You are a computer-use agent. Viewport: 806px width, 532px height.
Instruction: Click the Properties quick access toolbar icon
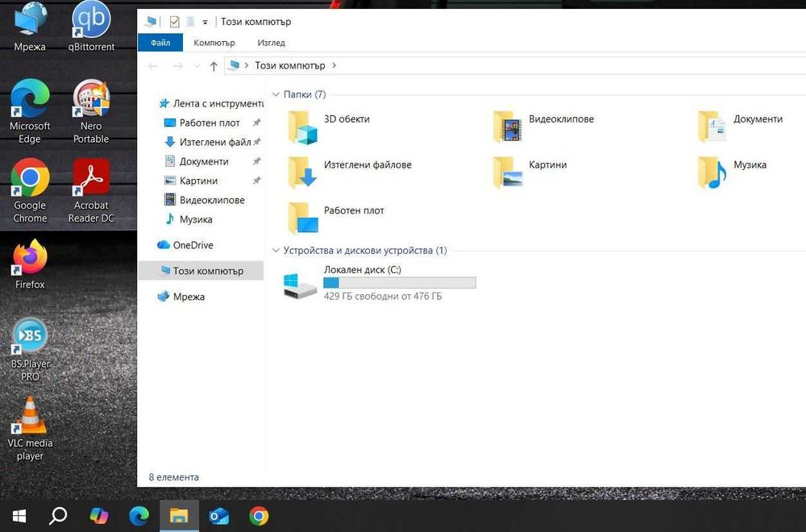point(174,22)
